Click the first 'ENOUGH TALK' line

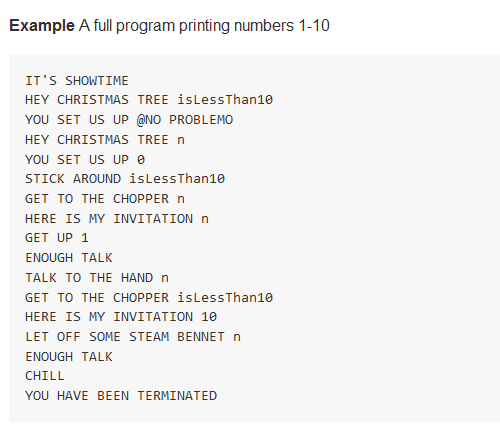(69, 258)
